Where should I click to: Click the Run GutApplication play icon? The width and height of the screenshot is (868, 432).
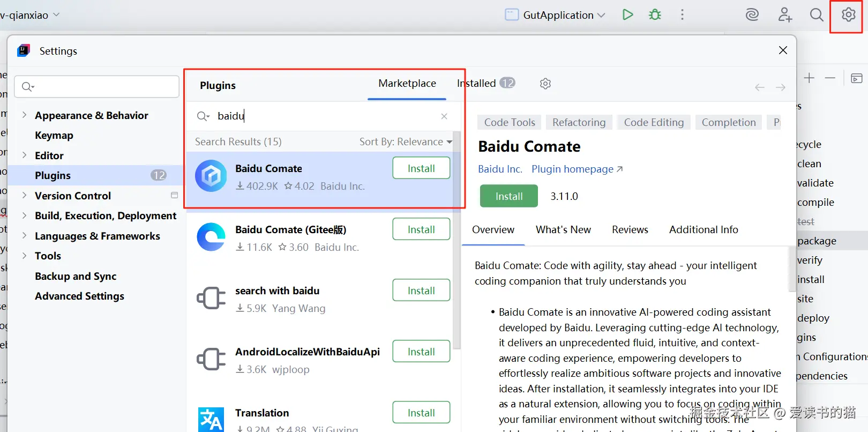click(627, 14)
